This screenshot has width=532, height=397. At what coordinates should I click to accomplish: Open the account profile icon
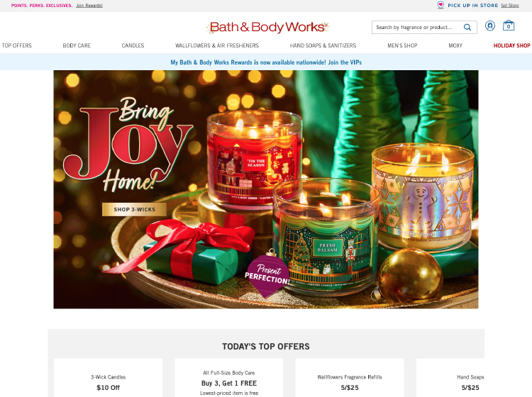(490, 26)
